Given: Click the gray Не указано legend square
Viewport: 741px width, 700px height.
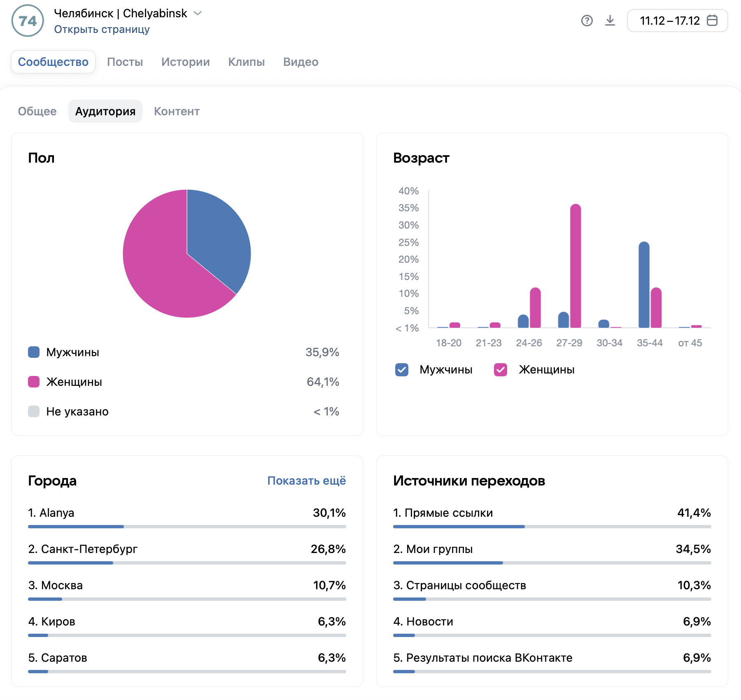Looking at the screenshot, I should tap(34, 411).
